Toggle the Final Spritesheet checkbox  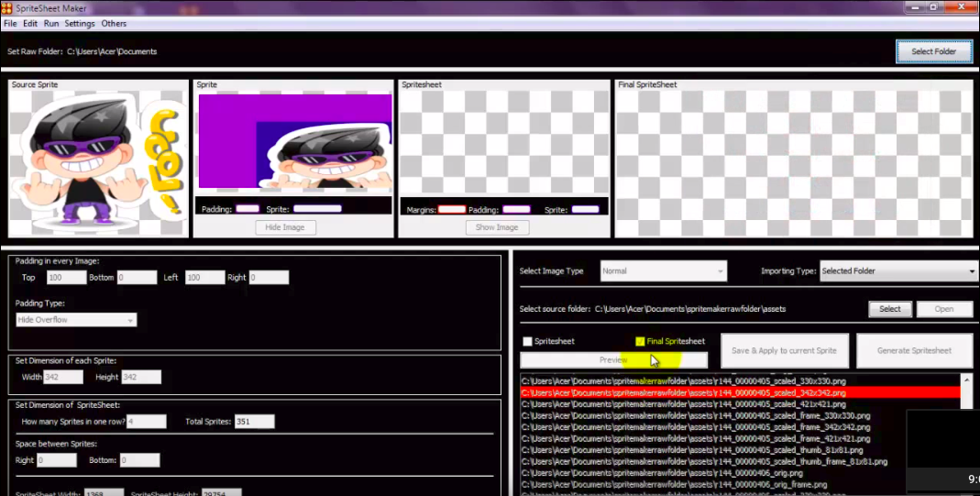coord(640,342)
